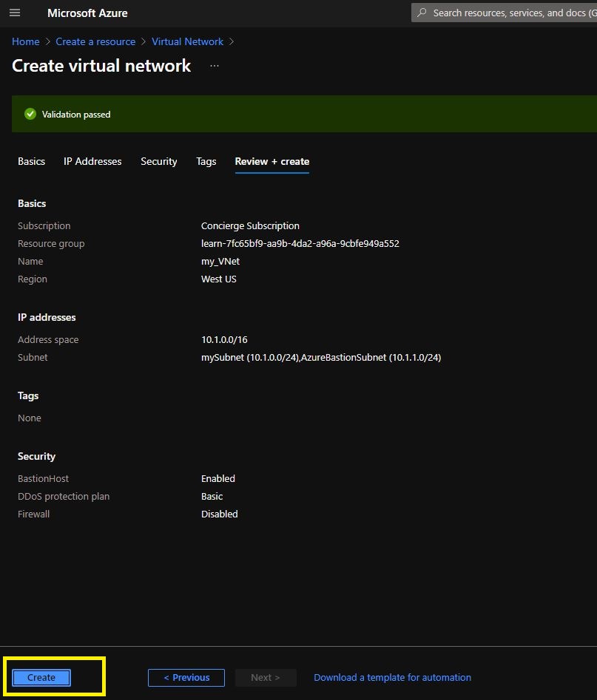Screen dimensions: 597x700
Task: Go to Home breadcrumb
Action: click(25, 41)
